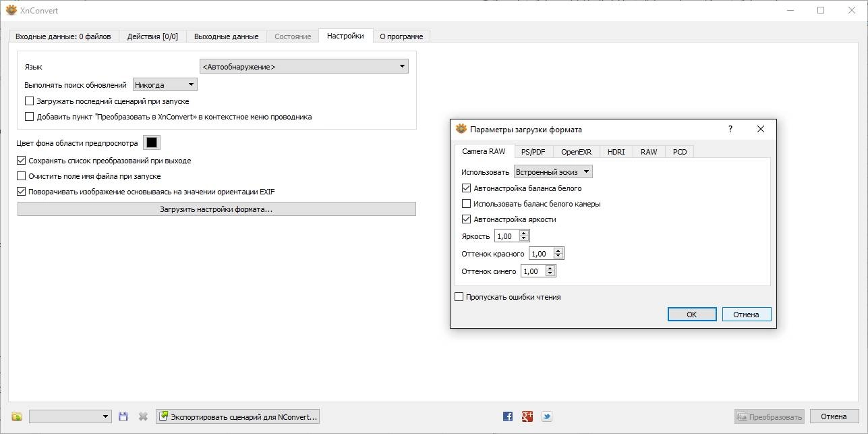
Task: Switch to the OpenEXR tab
Action: coord(576,152)
